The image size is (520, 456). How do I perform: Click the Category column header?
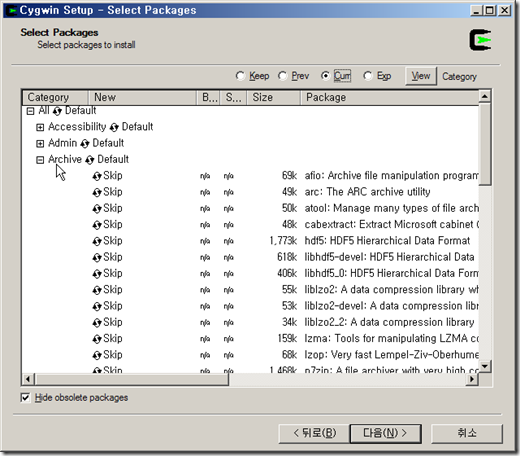pos(55,97)
